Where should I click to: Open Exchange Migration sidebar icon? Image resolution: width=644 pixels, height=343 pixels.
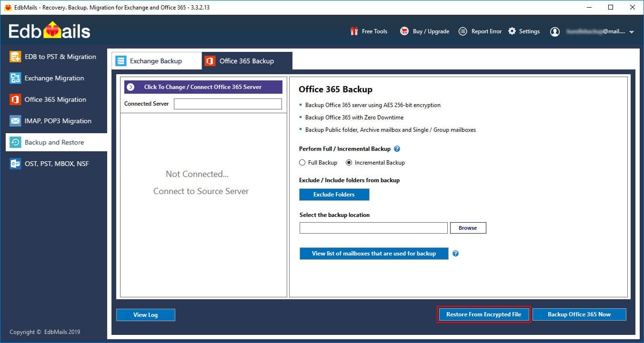coord(16,78)
